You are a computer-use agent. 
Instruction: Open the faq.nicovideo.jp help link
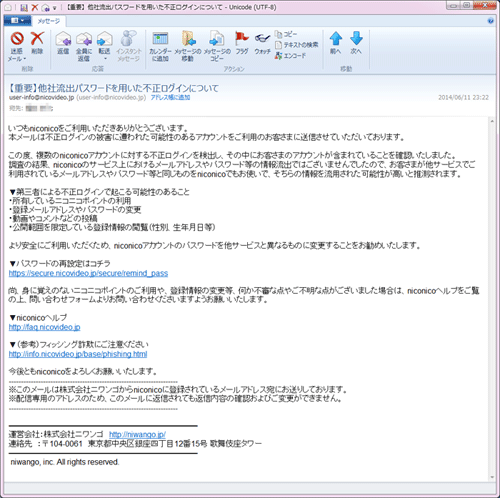(x=44, y=327)
